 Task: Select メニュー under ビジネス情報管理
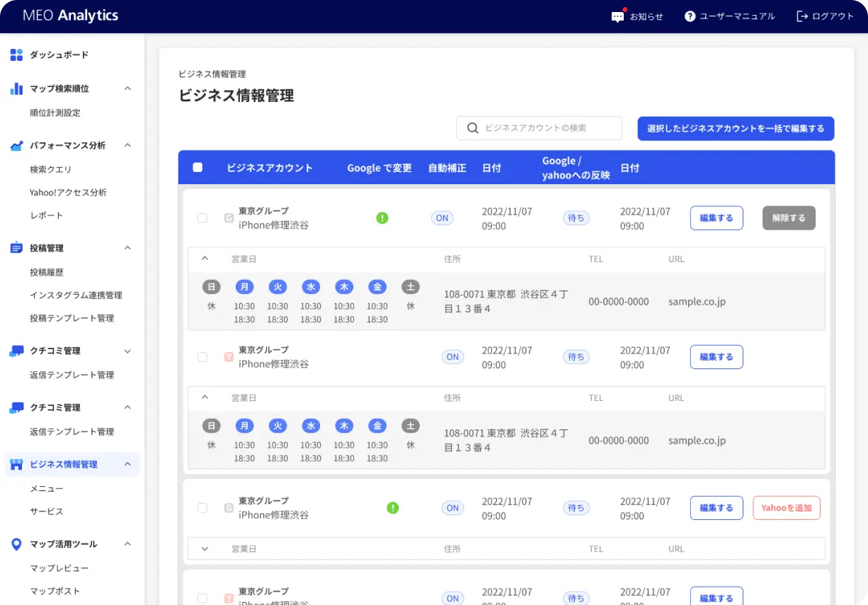pyautogui.click(x=45, y=488)
